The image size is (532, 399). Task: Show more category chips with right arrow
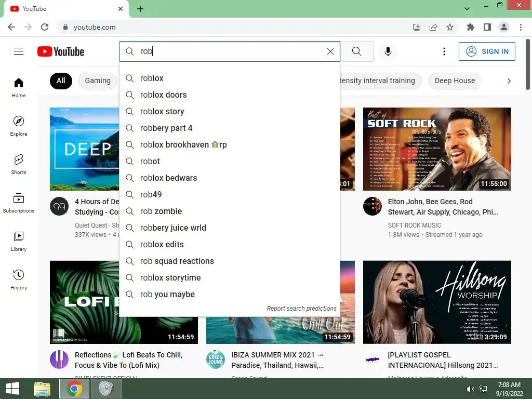click(509, 81)
